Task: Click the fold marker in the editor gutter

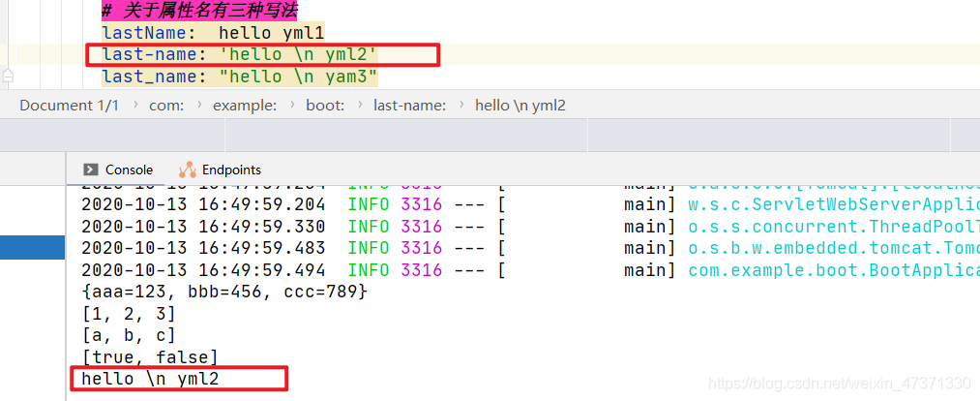Action: (8, 76)
